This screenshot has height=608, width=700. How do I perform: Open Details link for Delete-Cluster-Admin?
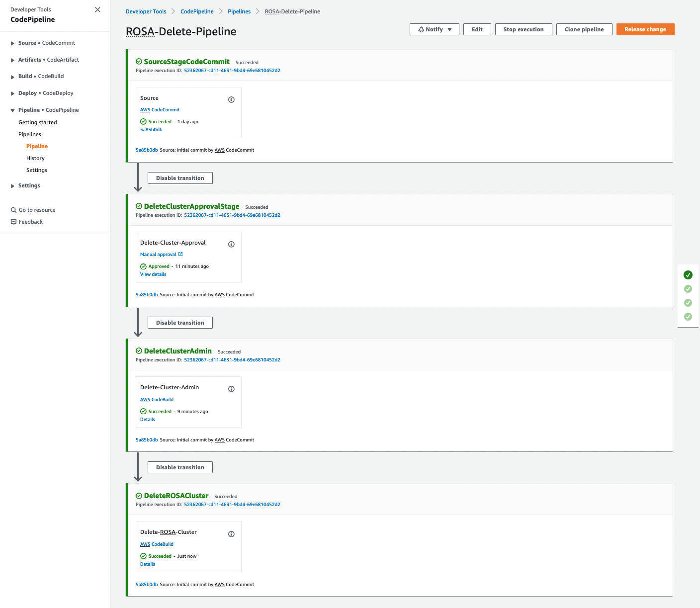click(148, 420)
